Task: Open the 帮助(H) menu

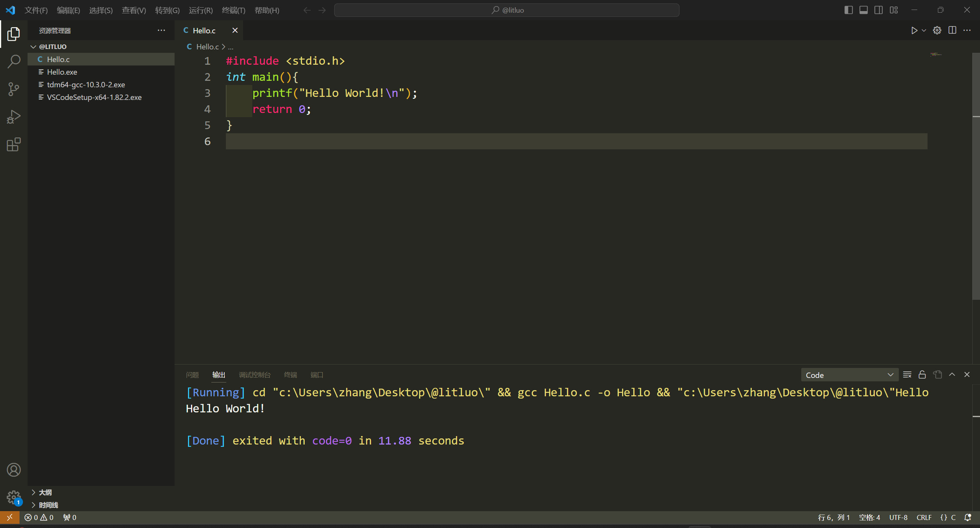Action: click(267, 10)
